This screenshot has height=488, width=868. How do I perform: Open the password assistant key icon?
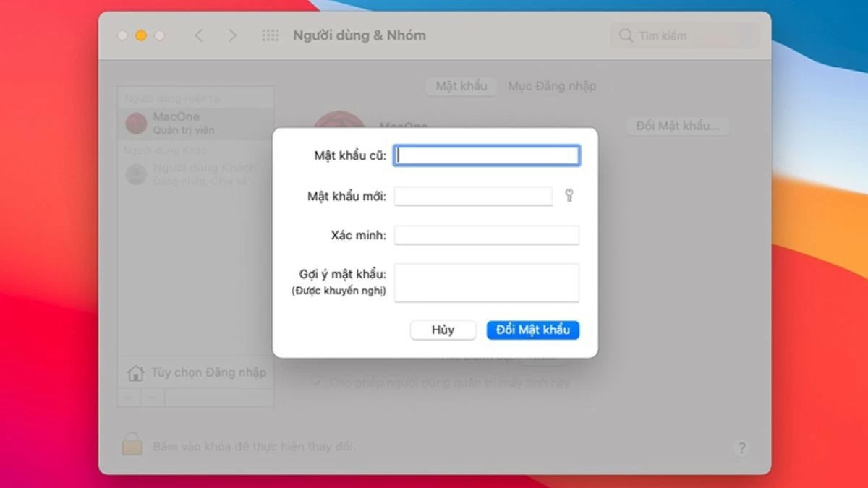tap(569, 195)
